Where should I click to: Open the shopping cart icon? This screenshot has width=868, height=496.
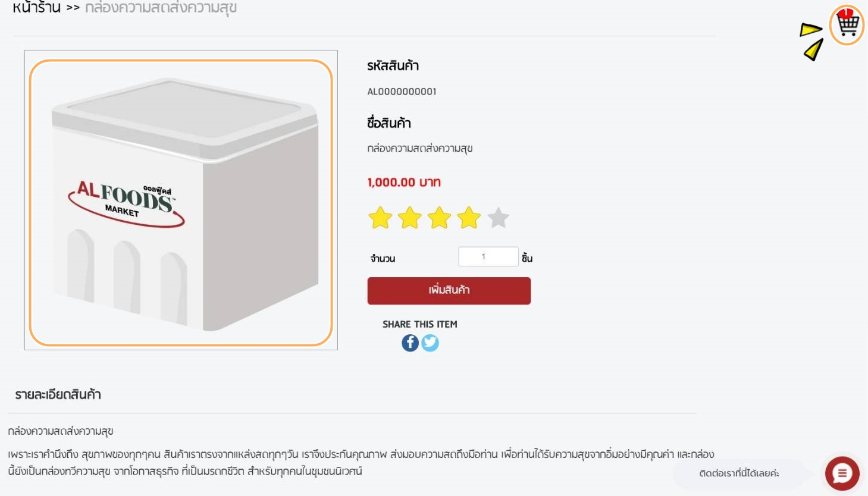click(x=847, y=25)
